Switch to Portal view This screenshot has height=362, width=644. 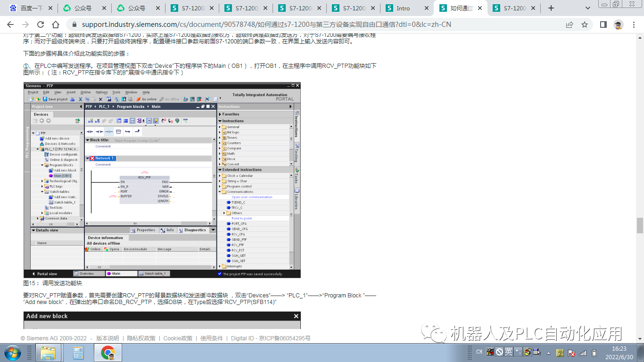pyautogui.click(x=45, y=274)
